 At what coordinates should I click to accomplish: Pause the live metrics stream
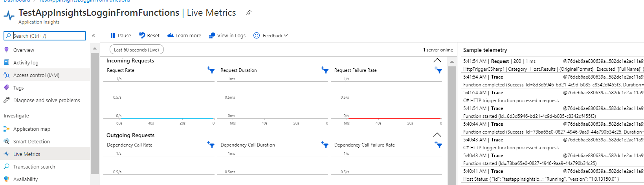click(x=121, y=35)
